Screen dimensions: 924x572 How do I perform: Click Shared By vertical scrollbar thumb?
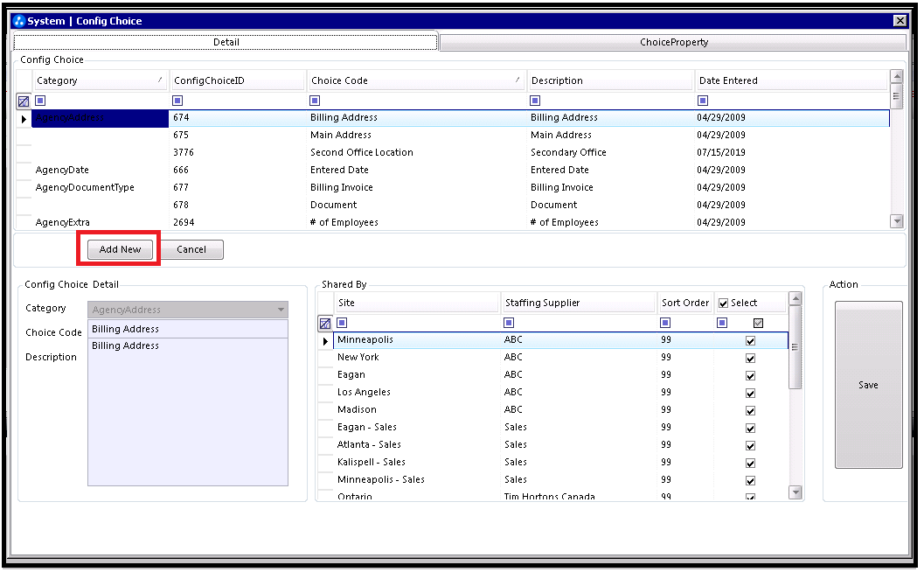click(795, 347)
